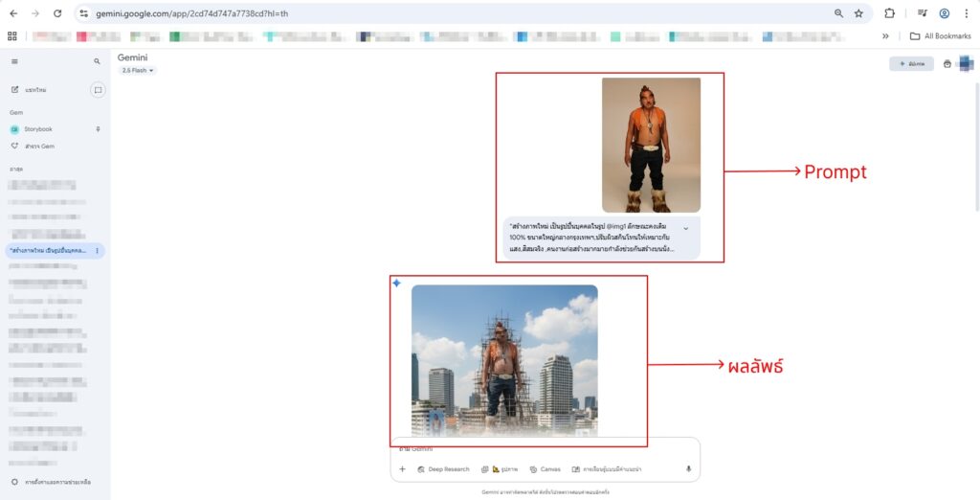Toggle the Canvas tool
Screen dimensions: 980x500
545,469
